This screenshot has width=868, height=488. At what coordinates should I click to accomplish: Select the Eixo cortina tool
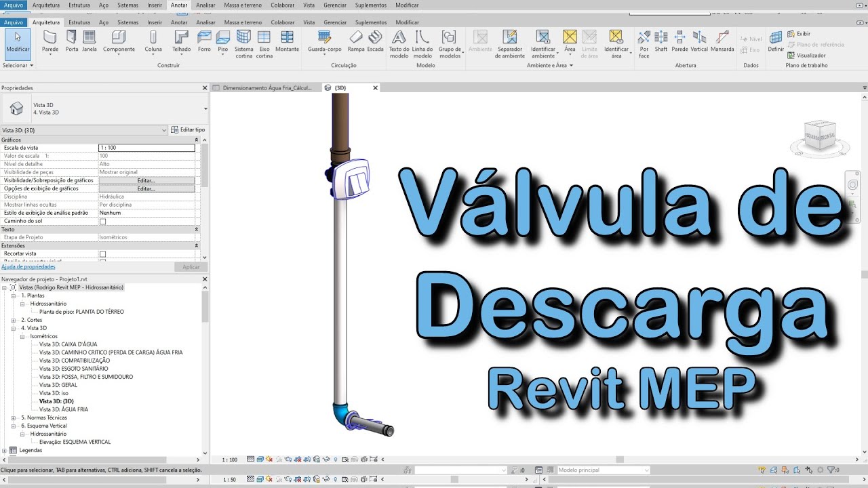(x=264, y=44)
